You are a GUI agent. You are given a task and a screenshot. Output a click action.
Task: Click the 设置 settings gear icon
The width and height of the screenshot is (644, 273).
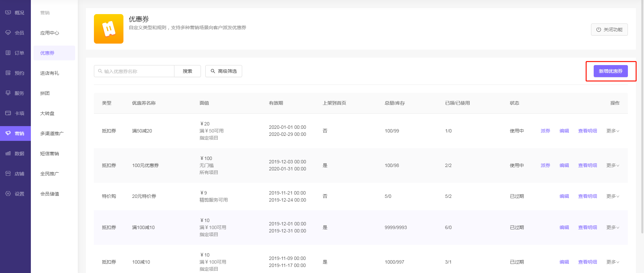(x=8, y=194)
